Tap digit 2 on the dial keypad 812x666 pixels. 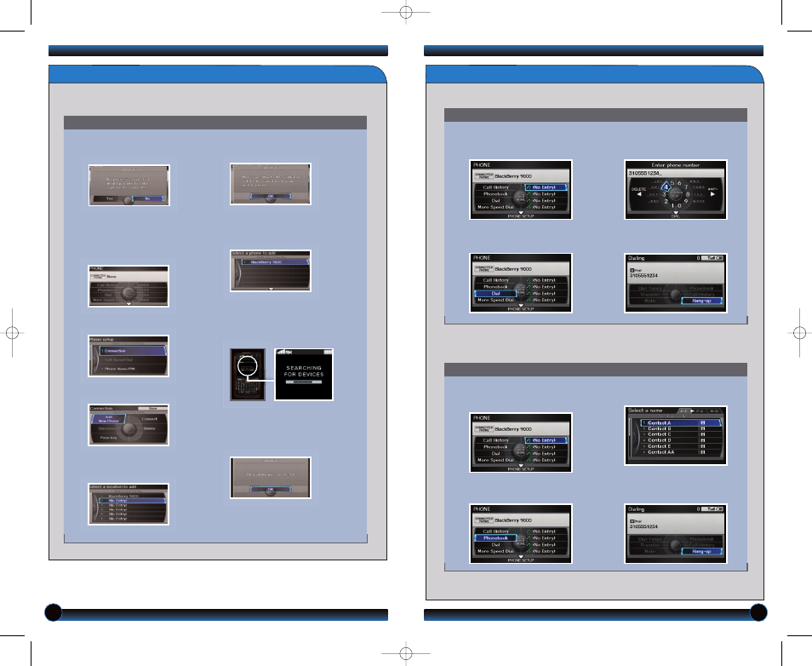(x=666, y=201)
